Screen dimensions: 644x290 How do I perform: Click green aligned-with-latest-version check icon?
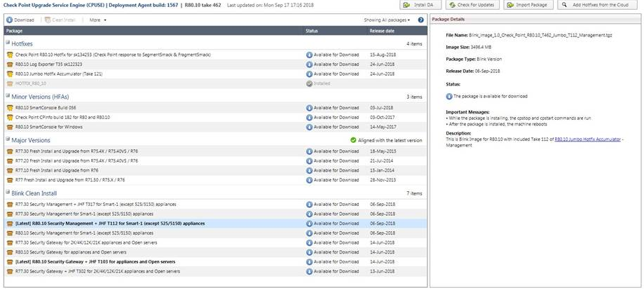(353, 140)
